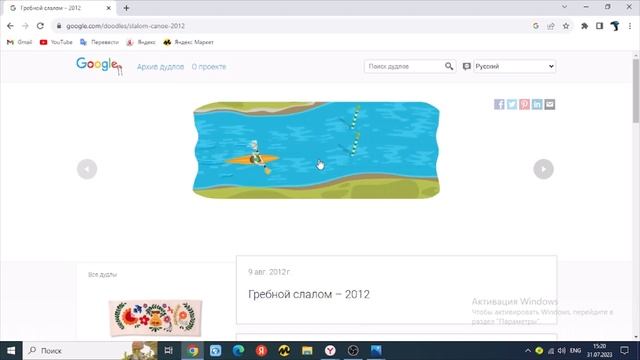The width and height of the screenshot is (640, 360).
Task: Share doodle on LinkedIn
Action: 537,104
